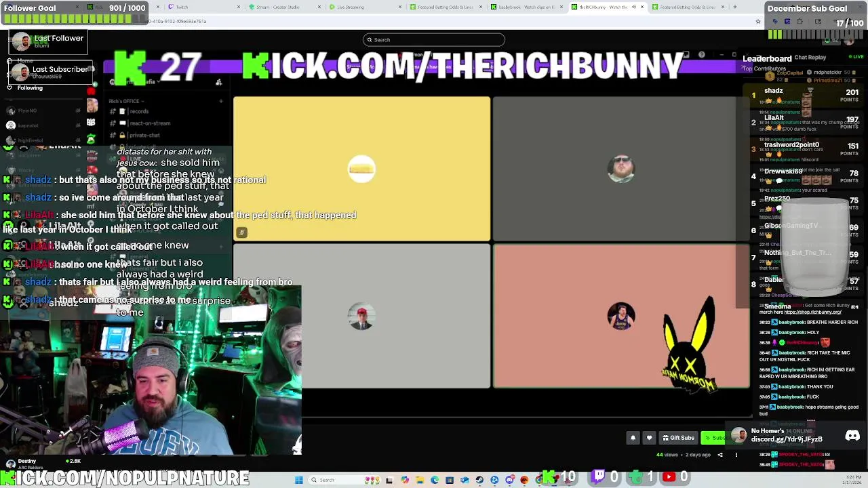Click in the Kick search field
868x488 pixels.
click(434, 40)
